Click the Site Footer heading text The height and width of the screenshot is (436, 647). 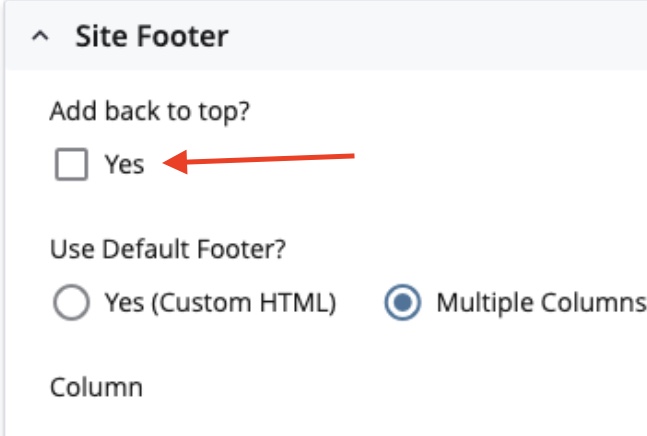[x=151, y=37]
